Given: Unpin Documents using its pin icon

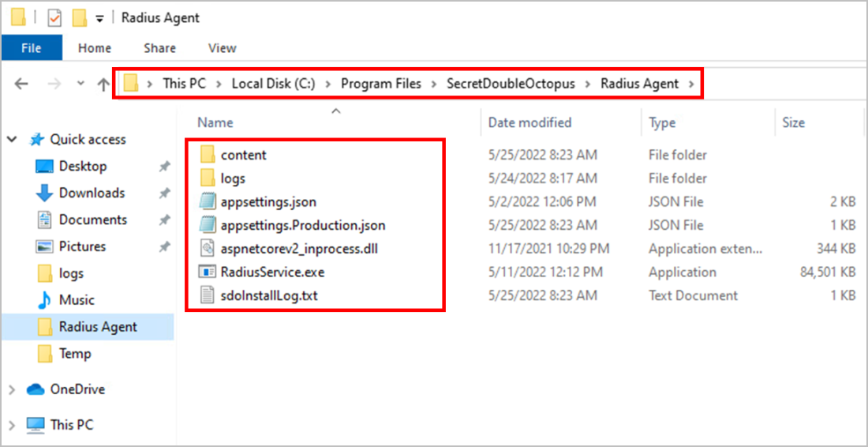Looking at the screenshot, I should pos(164,220).
